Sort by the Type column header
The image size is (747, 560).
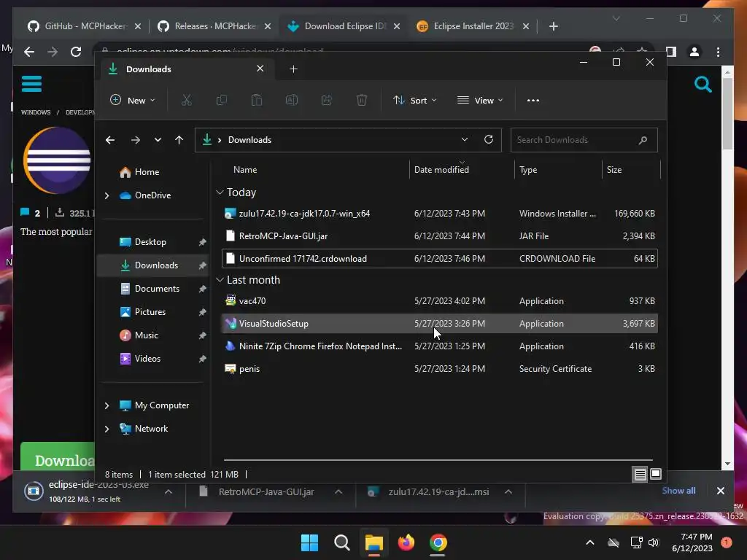[558, 170]
